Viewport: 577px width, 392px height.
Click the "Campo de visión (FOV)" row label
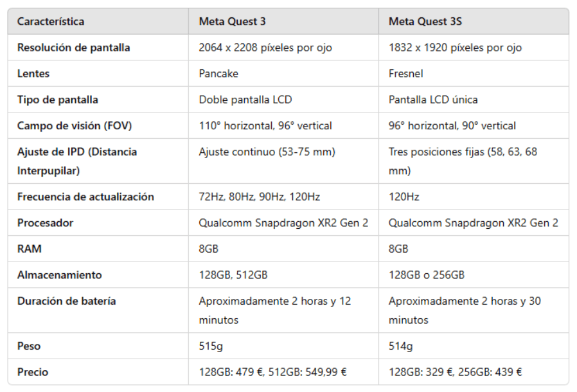[75, 126]
